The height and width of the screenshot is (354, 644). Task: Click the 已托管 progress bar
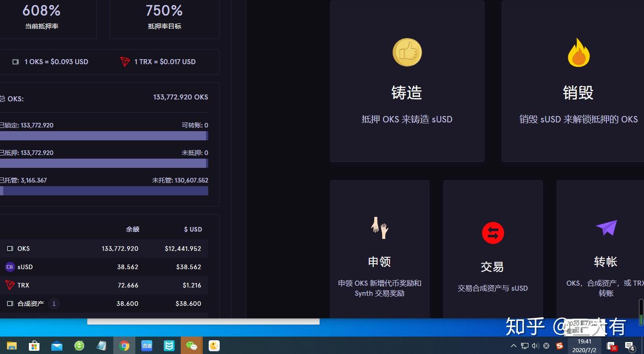tap(104, 191)
